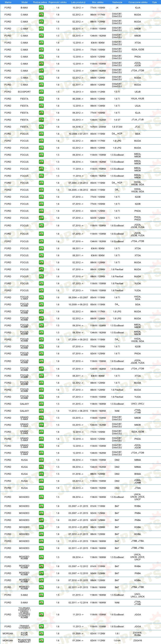This screenshot has height=644, width=161.
Task: Click the Lata produkcji column header
Action: coord(78,2)
